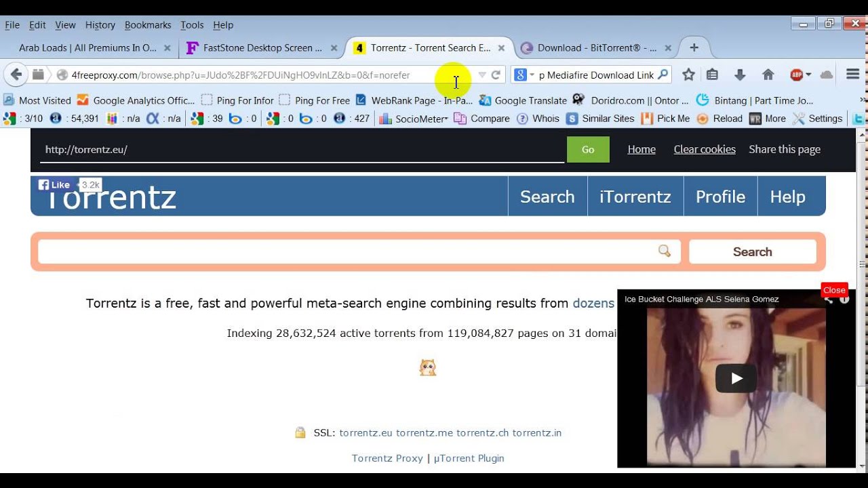Close the Torrentz tab
Viewport: 868px width, 488px height.
[501, 48]
